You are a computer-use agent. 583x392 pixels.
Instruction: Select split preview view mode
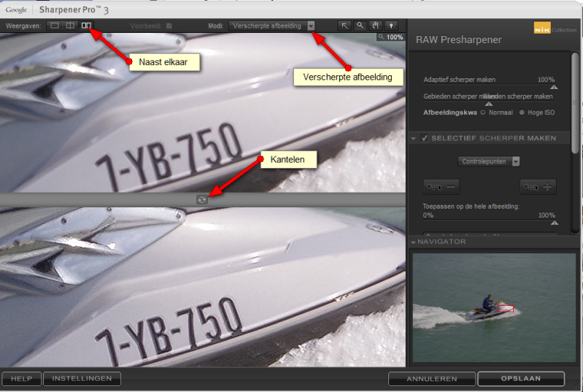pyautogui.click(x=70, y=26)
